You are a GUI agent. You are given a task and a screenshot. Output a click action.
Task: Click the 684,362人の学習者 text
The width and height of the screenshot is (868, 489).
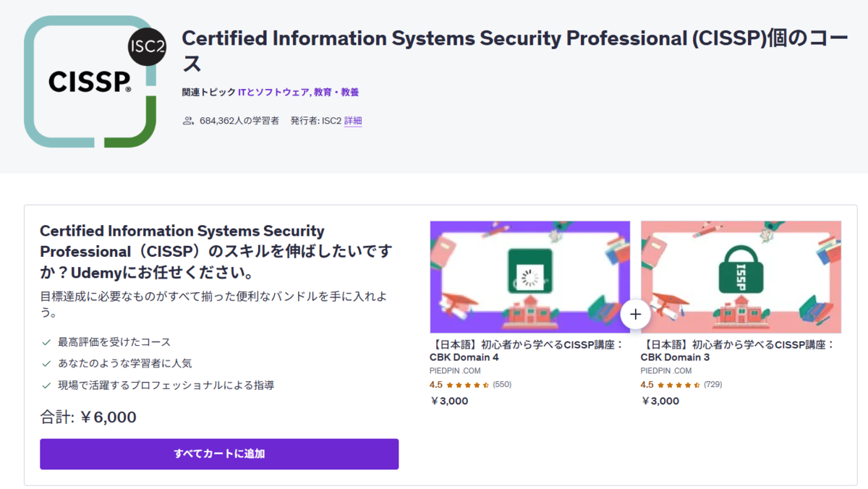pyautogui.click(x=239, y=121)
